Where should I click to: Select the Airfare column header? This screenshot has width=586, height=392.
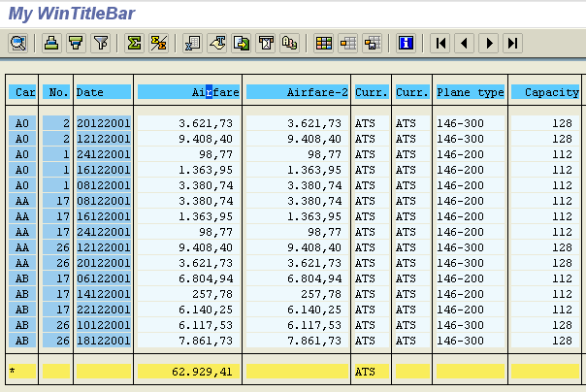pos(188,92)
